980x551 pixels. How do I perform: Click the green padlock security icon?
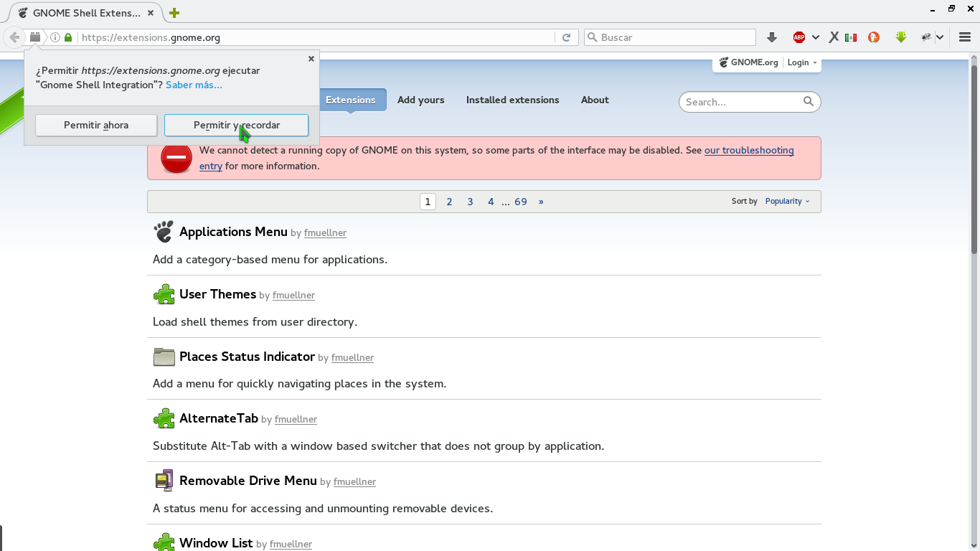coord(68,37)
